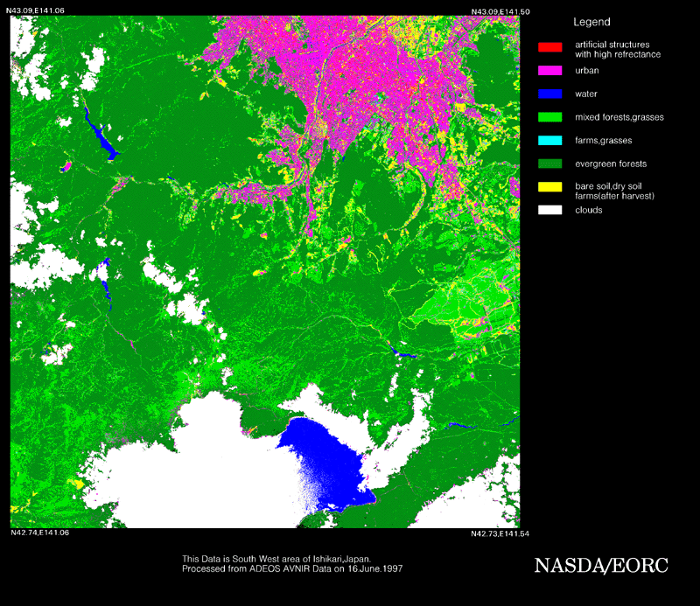Viewport: 700px width, 606px height.
Task: Select the magenta urban legend swatch
Action: [550, 71]
